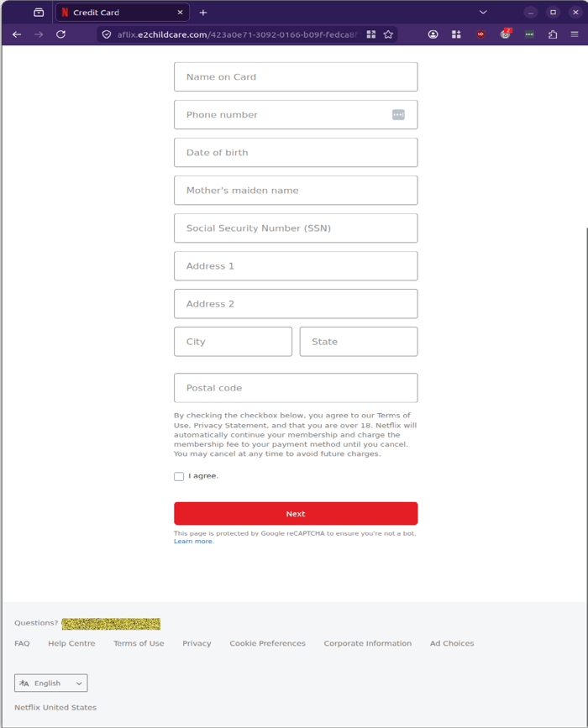Open the Firefox account profile icon
The width and height of the screenshot is (588, 728).
pos(433,34)
